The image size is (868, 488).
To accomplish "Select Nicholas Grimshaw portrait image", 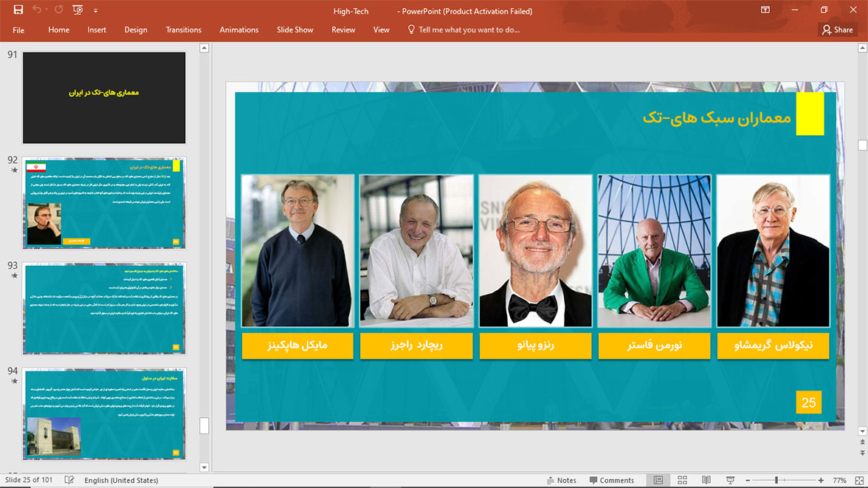I will (774, 251).
